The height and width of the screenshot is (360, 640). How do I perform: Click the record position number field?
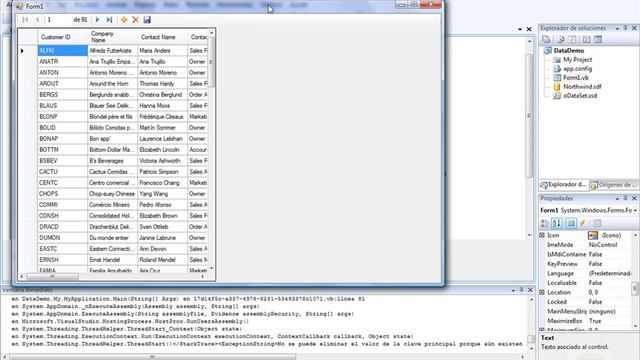(x=58, y=20)
